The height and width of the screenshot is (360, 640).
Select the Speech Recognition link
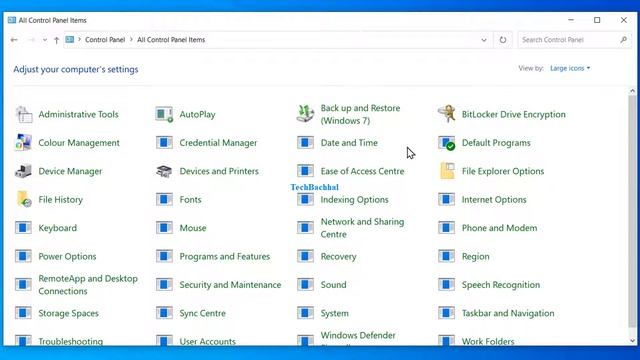pos(501,285)
